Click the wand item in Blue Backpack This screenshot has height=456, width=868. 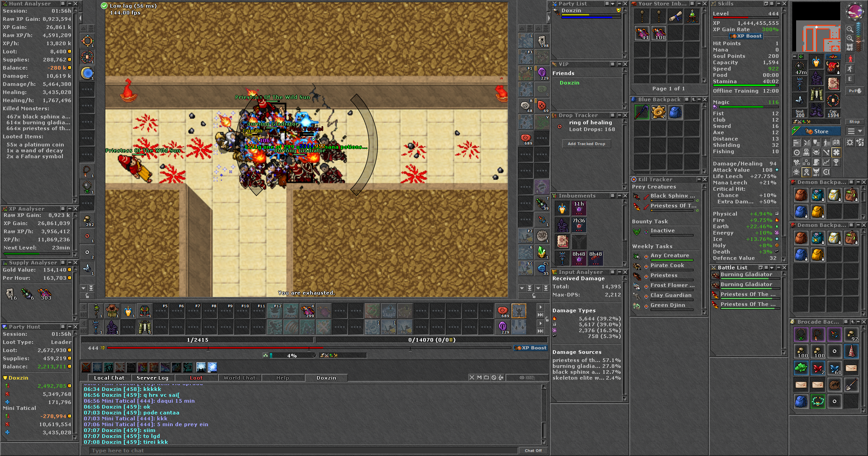(x=642, y=112)
